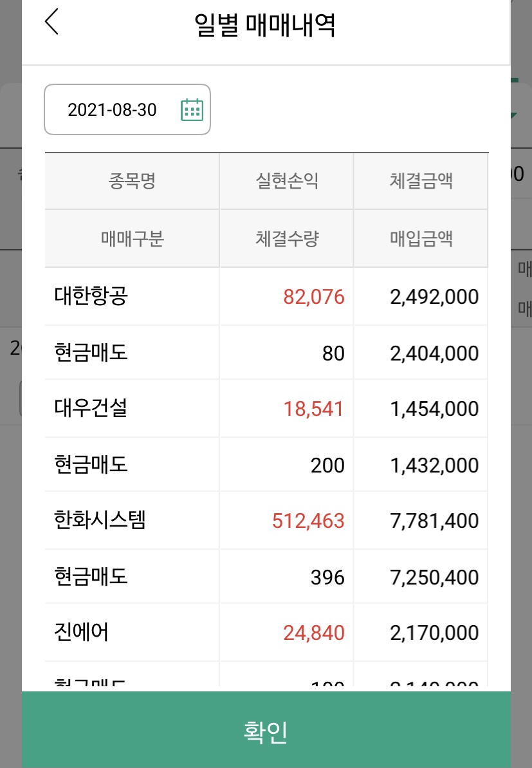
Task: Click the 24,840 profit for 진에어
Action: 314,633
